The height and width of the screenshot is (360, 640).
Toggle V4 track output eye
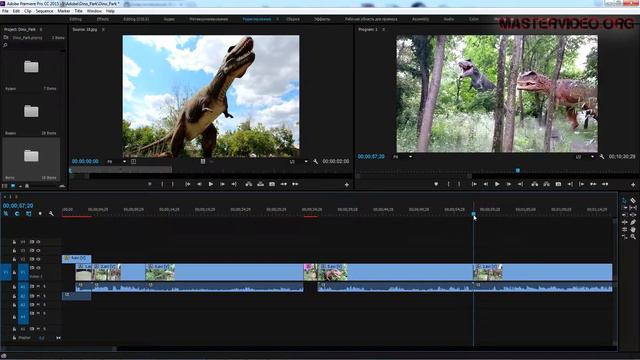38,242
